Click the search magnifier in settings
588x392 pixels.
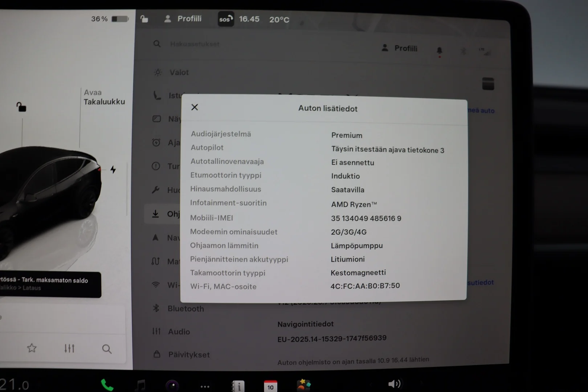tap(157, 44)
